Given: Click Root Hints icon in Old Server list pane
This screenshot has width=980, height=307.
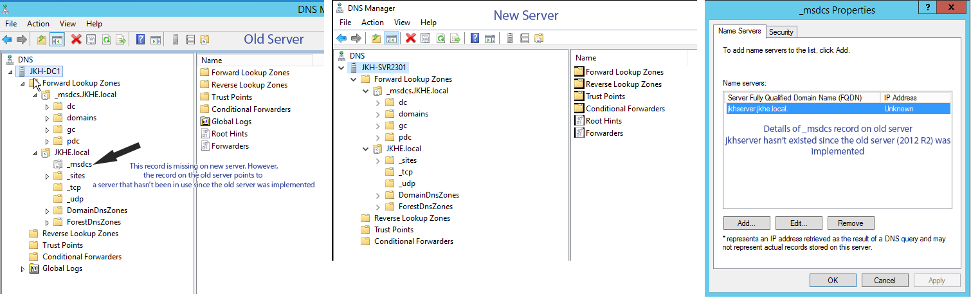Looking at the screenshot, I should pos(205,134).
